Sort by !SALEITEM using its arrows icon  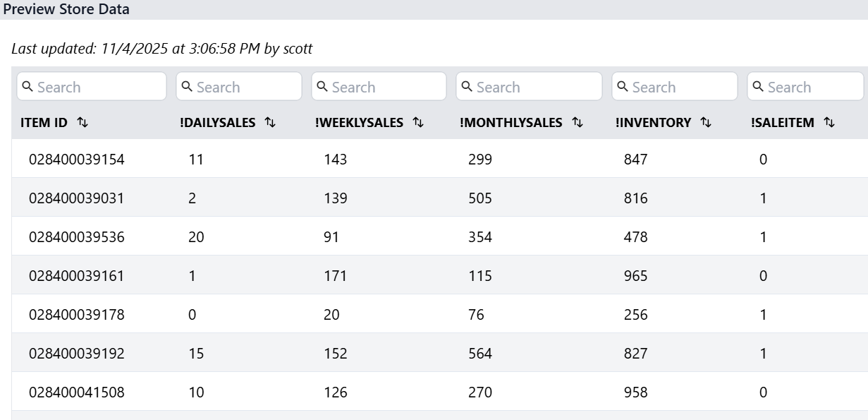pos(829,123)
